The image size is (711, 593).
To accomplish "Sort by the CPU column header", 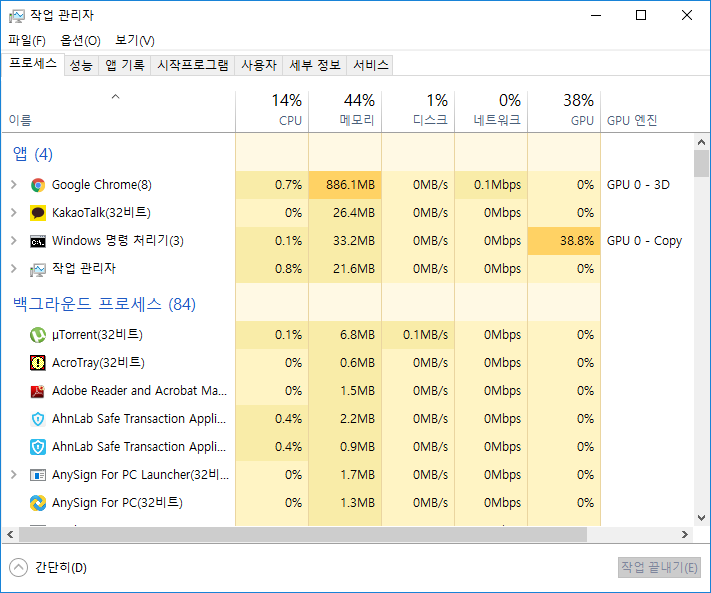I will 272,111.
